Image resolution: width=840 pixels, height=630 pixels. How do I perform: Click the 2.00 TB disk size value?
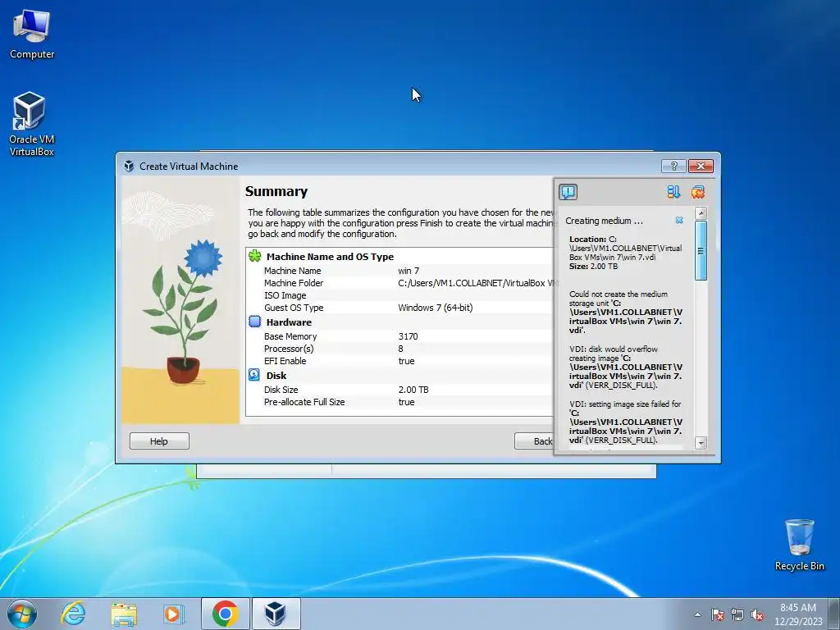click(413, 390)
